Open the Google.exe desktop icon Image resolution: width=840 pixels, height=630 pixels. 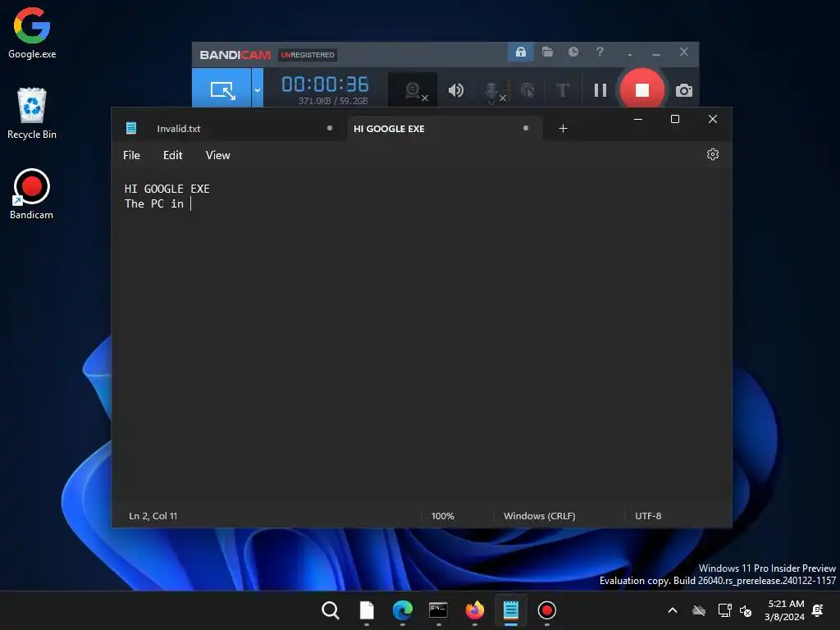point(32,33)
